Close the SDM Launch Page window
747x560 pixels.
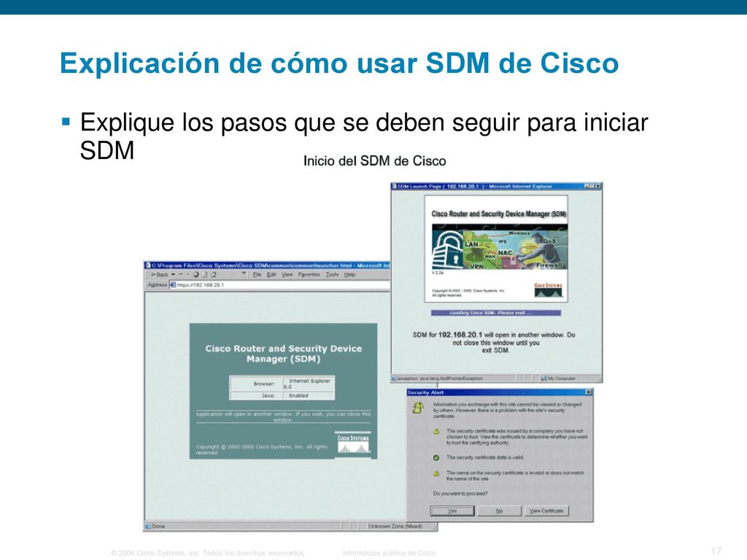599,186
